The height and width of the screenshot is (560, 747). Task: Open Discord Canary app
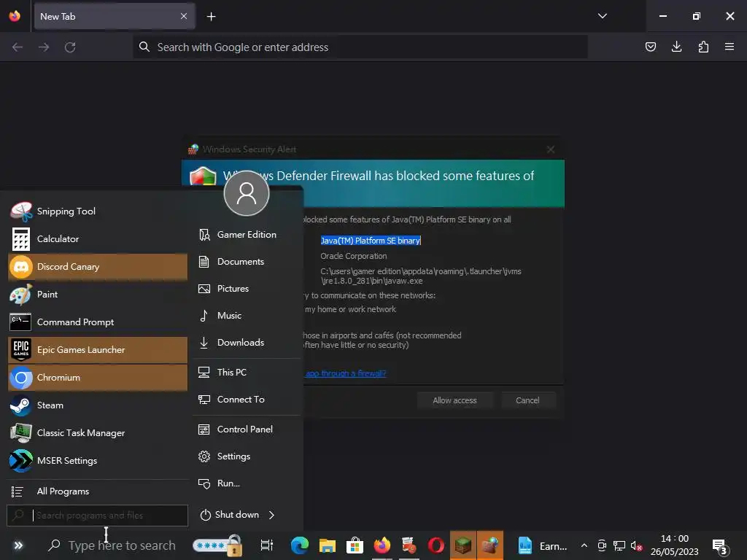[98, 267]
